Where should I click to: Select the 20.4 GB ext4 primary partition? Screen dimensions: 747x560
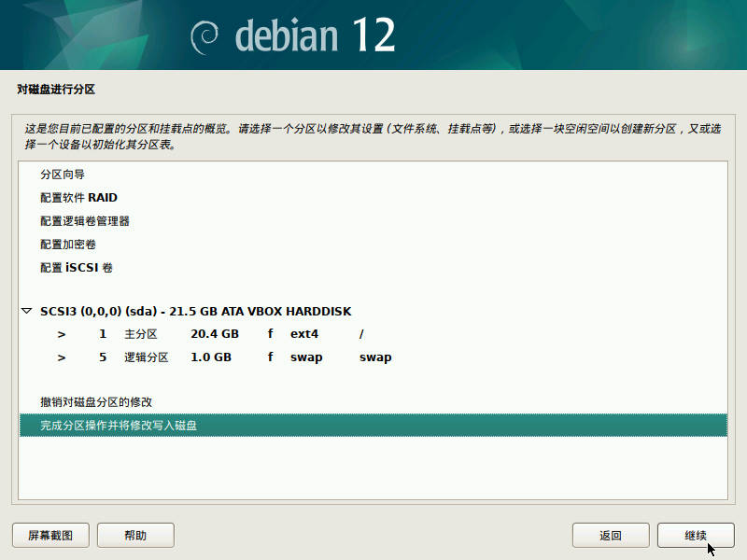(373, 334)
